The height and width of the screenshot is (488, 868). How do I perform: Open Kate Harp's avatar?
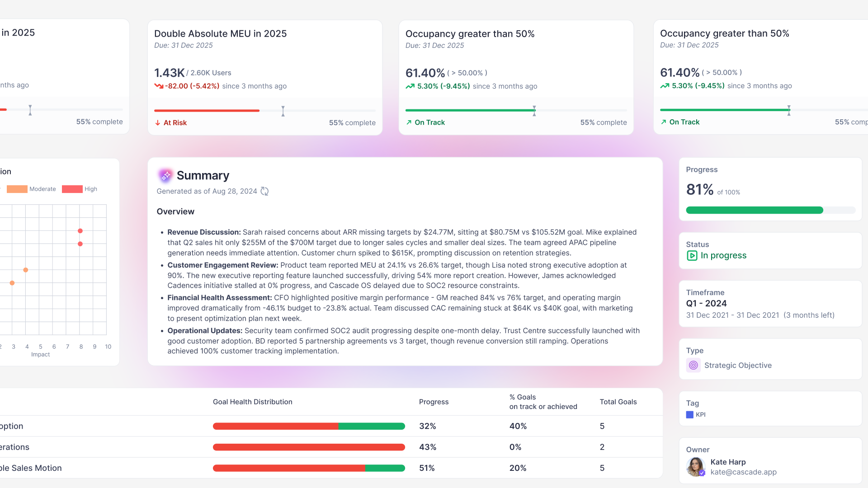695,467
